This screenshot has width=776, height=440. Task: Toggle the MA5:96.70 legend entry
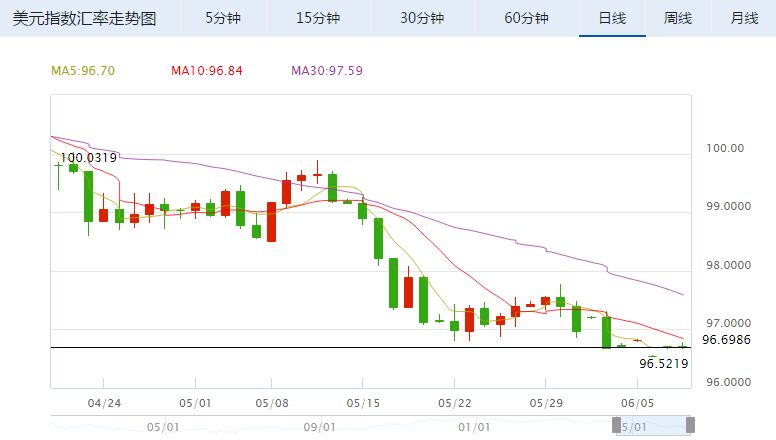83,71
